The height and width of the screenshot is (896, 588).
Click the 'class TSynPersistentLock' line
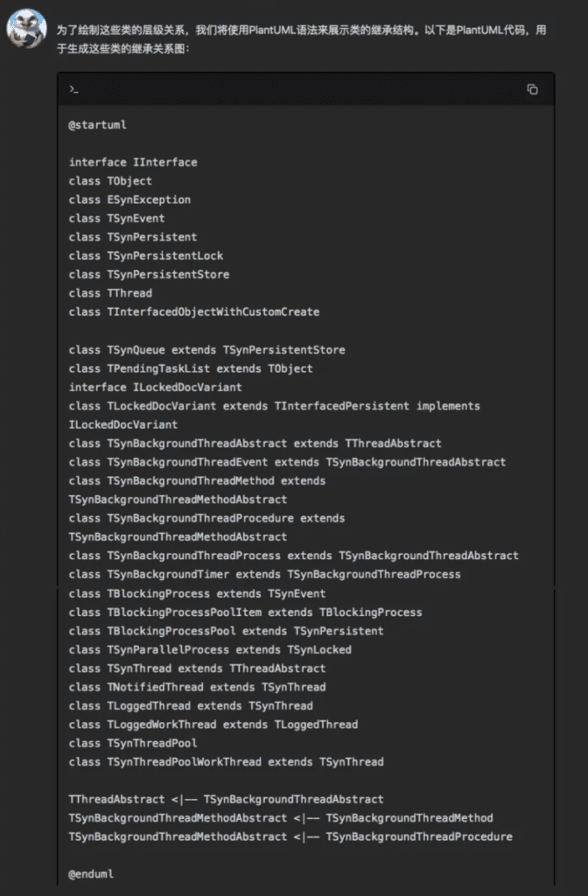click(x=146, y=255)
